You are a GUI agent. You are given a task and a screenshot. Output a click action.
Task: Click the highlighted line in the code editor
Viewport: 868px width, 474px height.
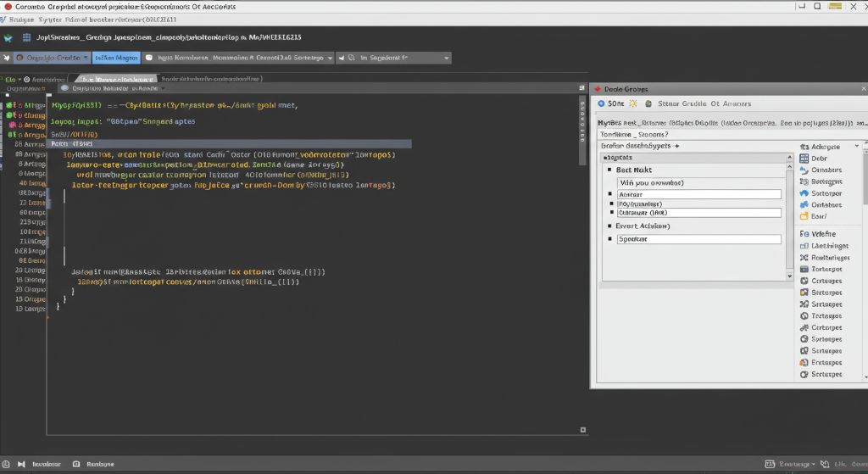click(x=229, y=144)
